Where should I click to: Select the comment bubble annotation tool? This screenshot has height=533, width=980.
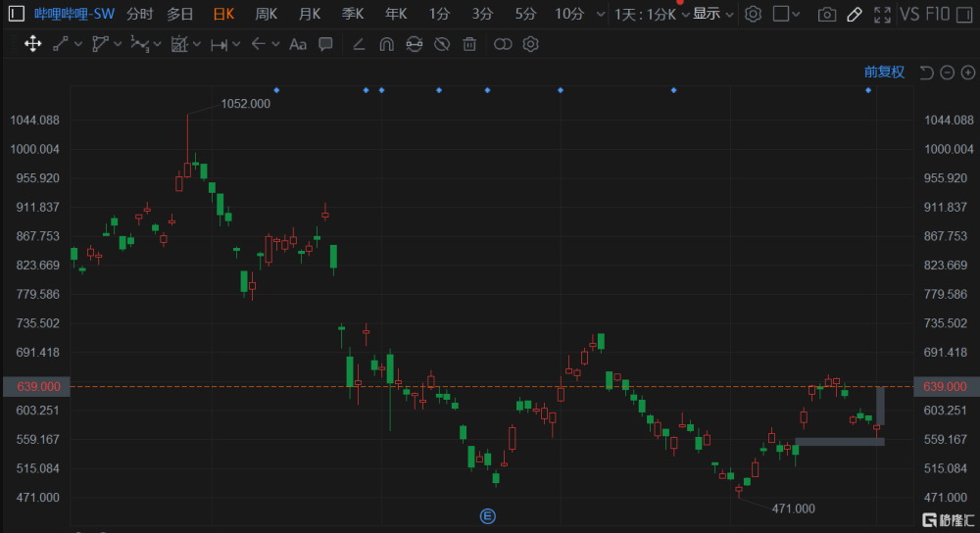click(x=325, y=44)
